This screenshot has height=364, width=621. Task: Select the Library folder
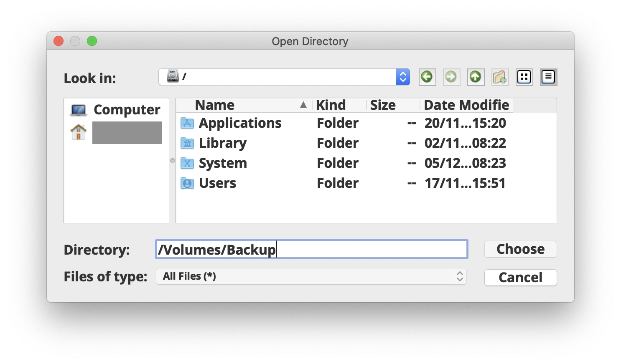[x=222, y=143]
